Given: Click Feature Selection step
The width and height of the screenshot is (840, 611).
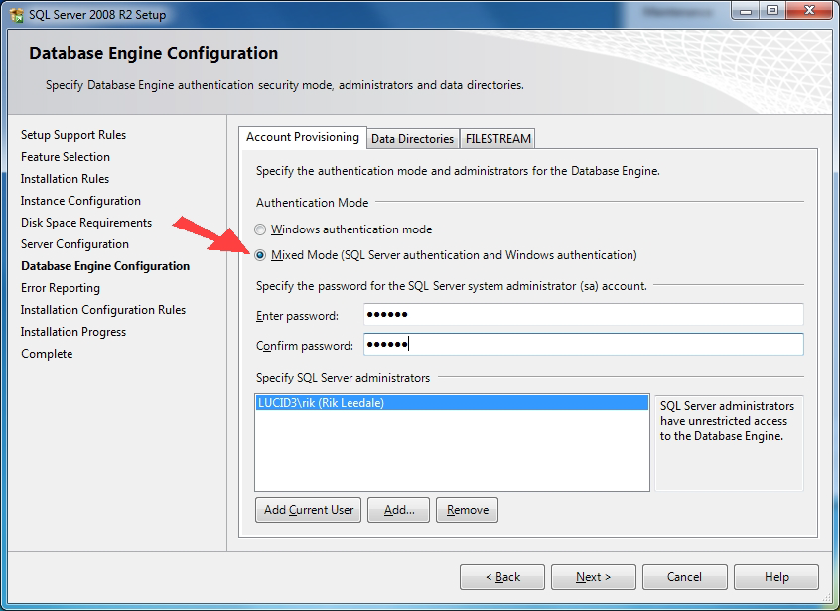Looking at the screenshot, I should pyautogui.click(x=65, y=157).
